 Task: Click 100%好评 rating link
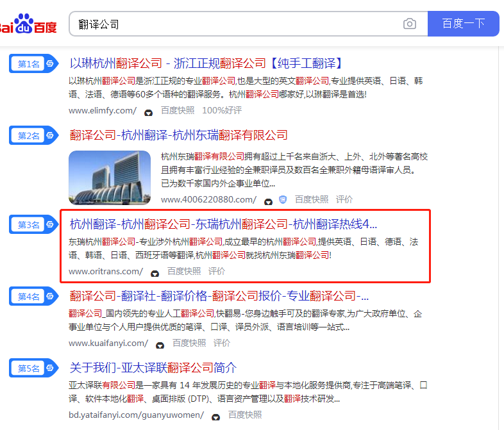pyautogui.click(x=222, y=110)
